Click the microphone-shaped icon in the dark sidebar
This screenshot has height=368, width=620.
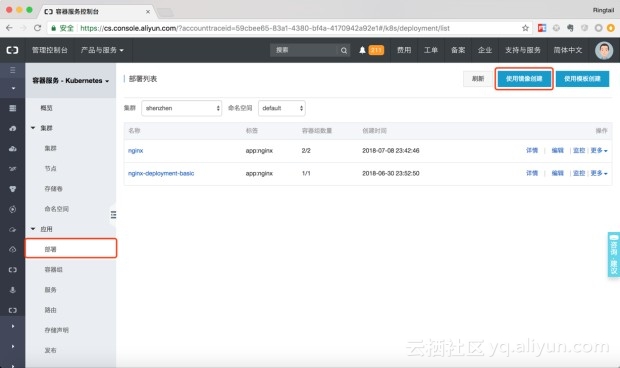13,290
